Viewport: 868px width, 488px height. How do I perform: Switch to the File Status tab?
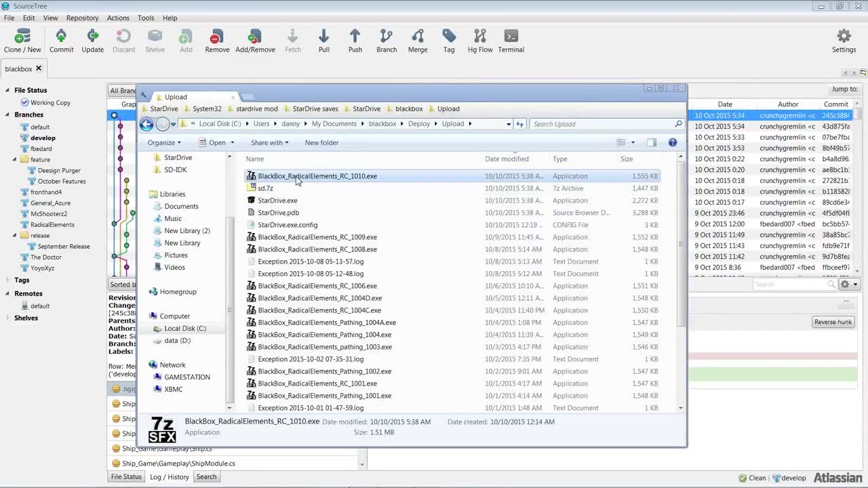(x=126, y=476)
